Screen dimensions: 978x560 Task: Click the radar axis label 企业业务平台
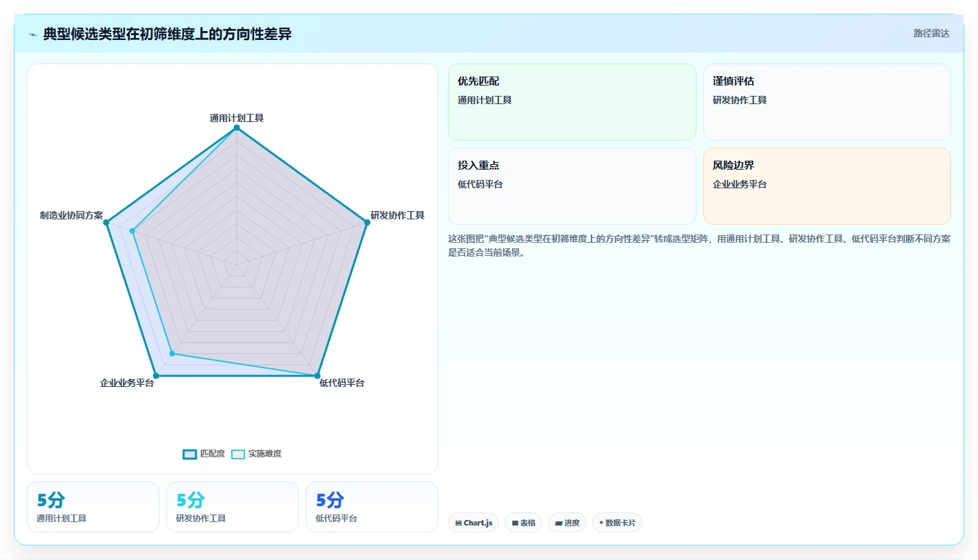(127, 383)
